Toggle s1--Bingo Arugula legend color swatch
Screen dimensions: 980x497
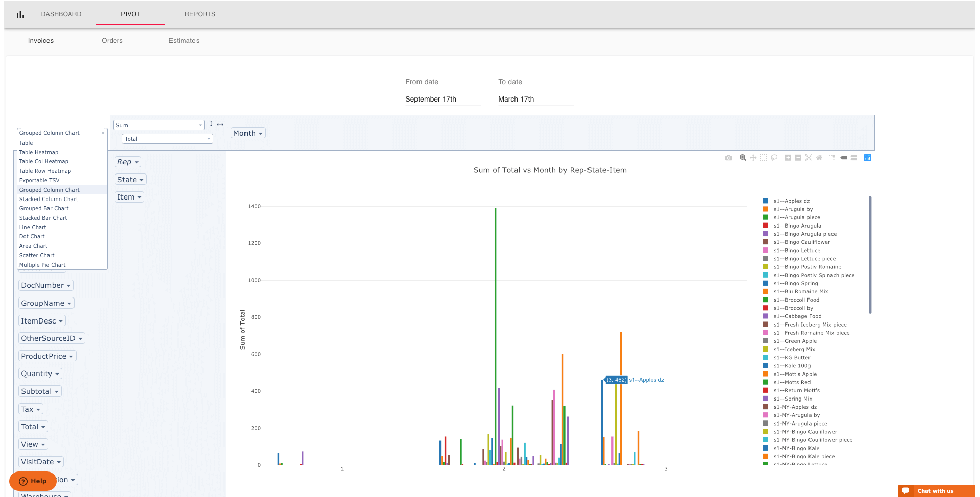pos(765,226)
